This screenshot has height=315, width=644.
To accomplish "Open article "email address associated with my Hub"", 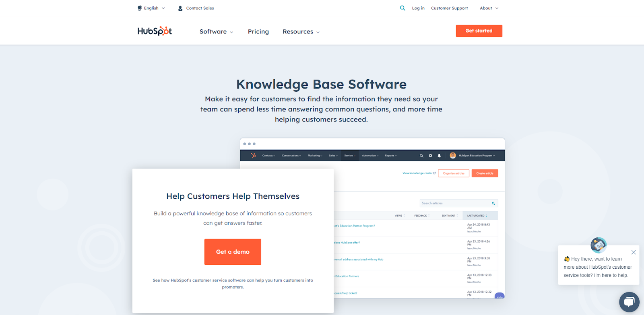I will point(359,259).
